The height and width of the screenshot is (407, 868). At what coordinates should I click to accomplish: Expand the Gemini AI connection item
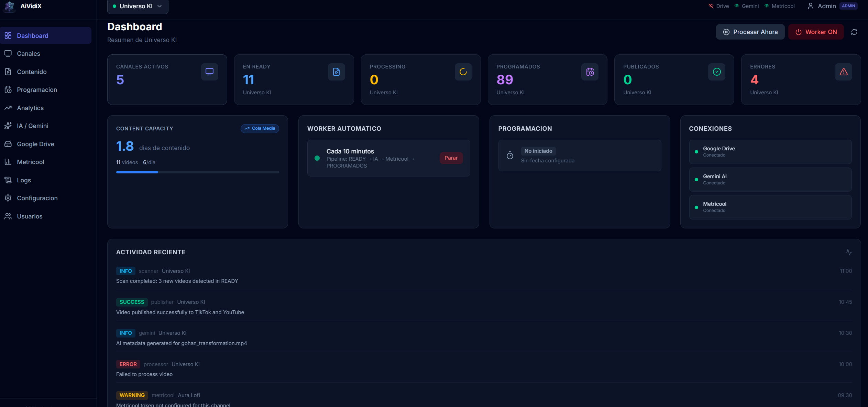click(x=770, y=179)
